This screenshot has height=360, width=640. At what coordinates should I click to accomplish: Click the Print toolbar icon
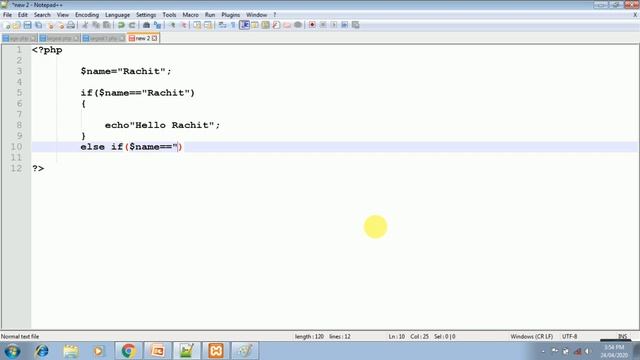(x=71, y=25)
